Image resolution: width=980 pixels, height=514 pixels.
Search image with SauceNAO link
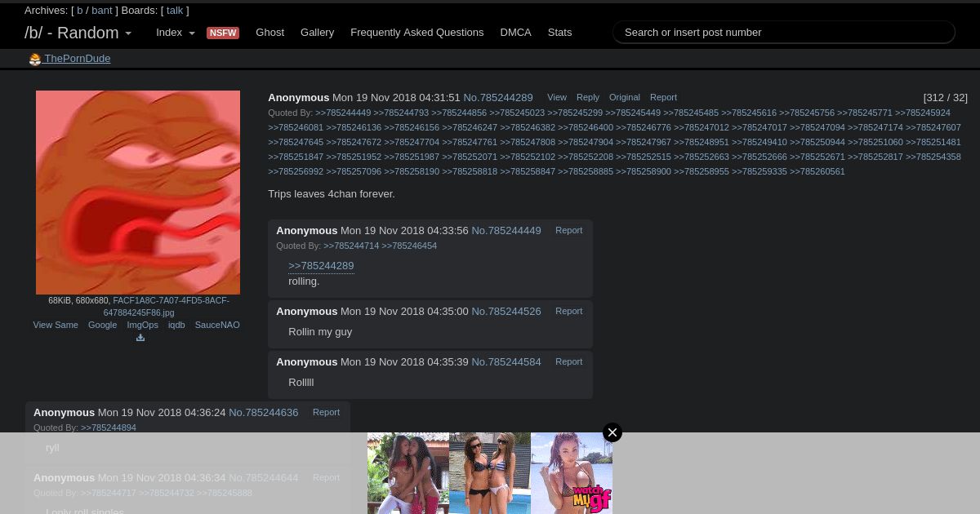point(217,325)
